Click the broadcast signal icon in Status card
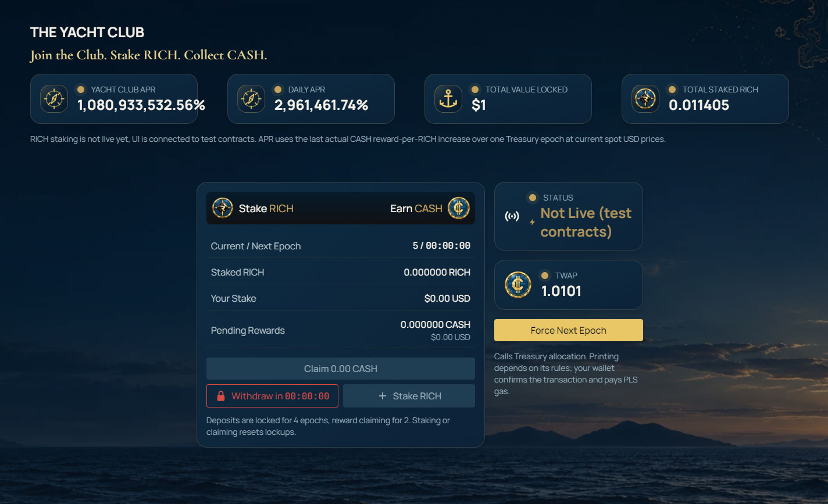 [512, 217]
